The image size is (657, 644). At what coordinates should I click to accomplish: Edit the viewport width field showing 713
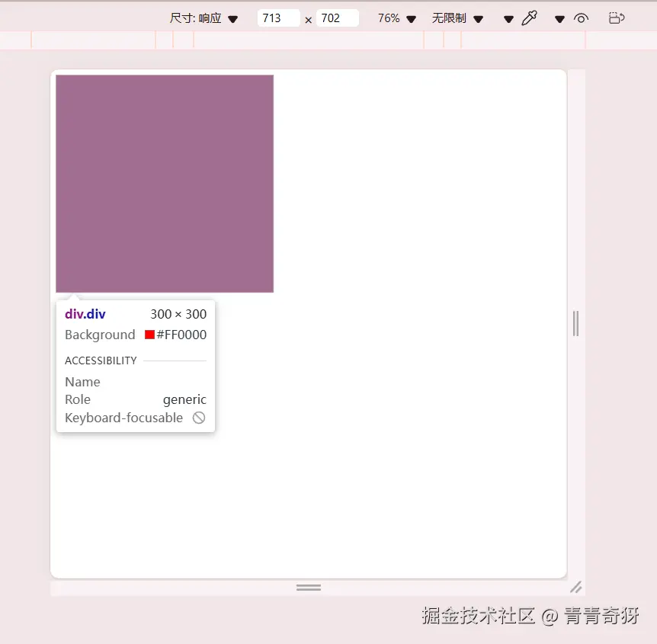click(279, 18)
